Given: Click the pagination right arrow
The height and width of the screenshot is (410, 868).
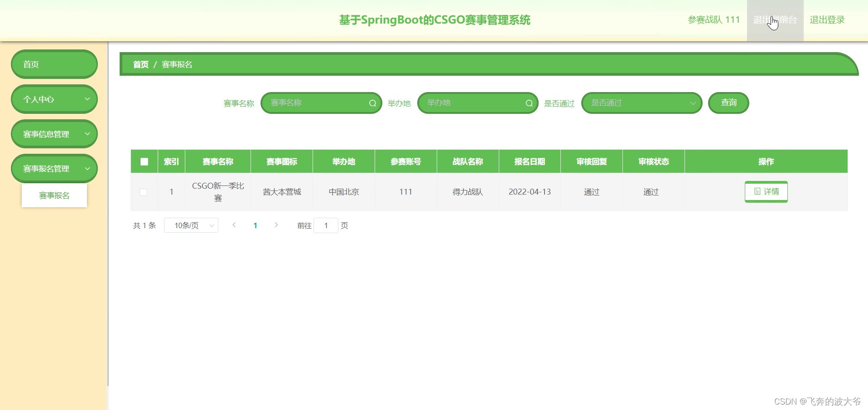Looking at the screenshot, I should click(x=276, y=225).
